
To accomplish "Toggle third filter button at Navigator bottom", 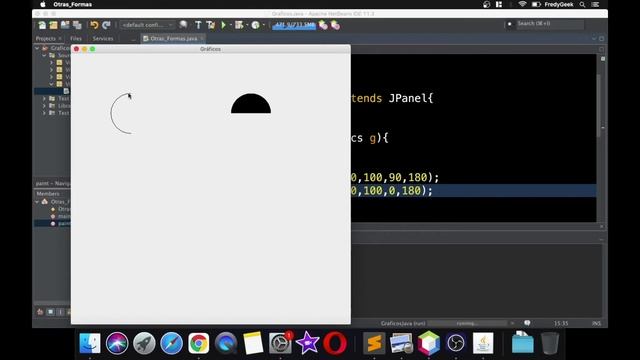I will (x=60, y=312).
